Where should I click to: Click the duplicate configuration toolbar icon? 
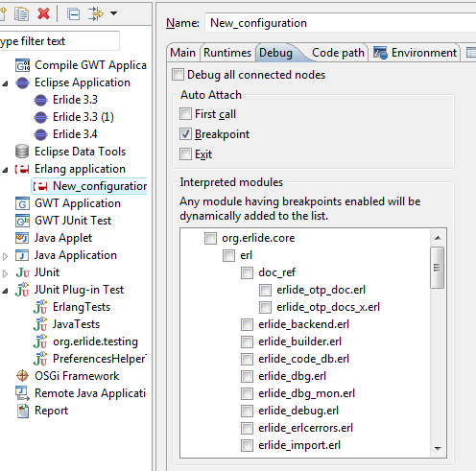click(22, 13)
